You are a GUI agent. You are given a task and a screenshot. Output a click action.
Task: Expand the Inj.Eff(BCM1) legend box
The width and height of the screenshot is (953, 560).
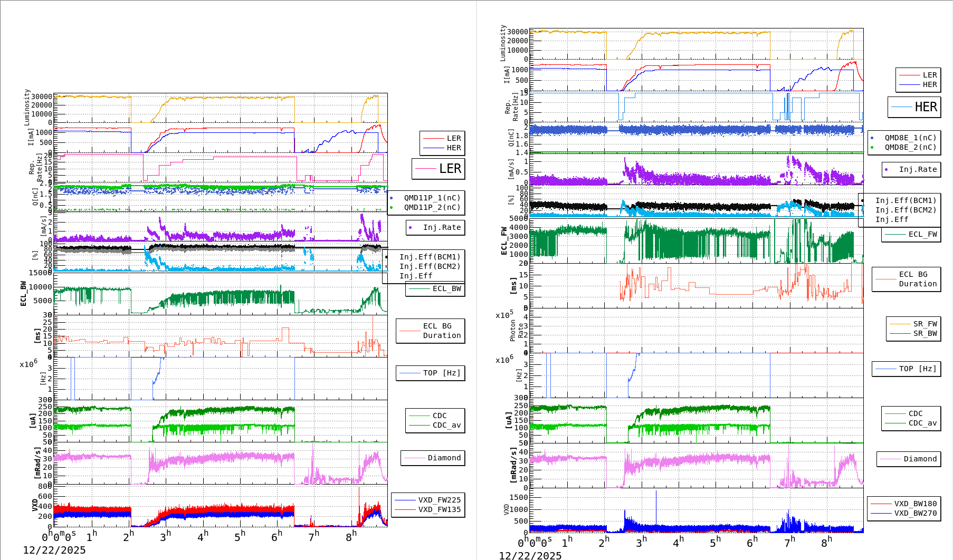430,257
